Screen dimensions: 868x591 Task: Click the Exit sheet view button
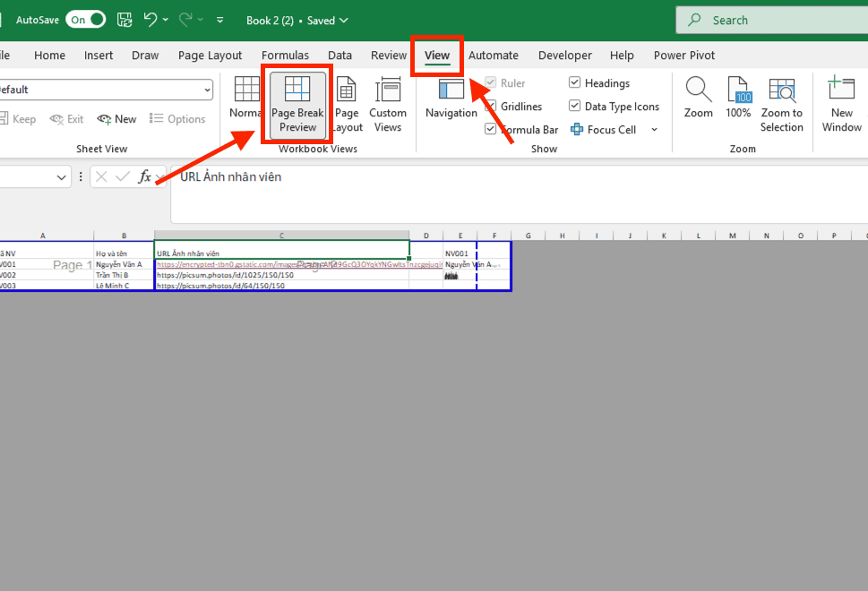click(66, 119)
